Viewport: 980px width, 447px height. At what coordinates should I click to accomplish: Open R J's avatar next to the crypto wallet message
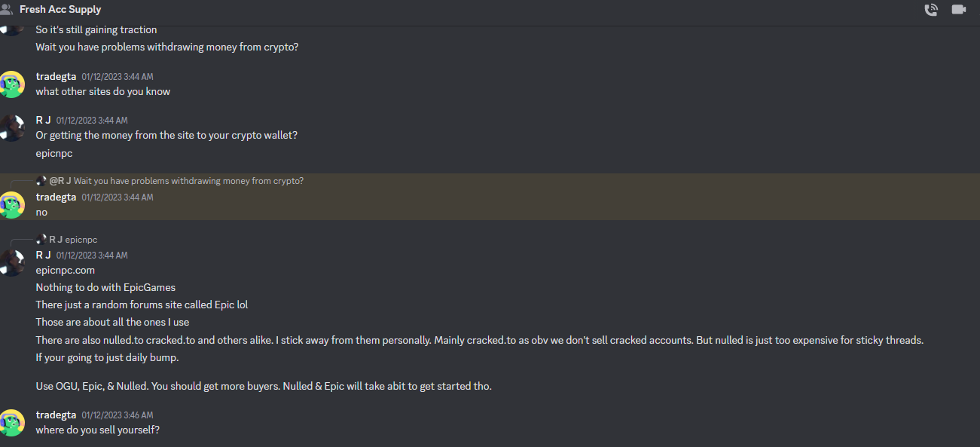click(12, 127)
